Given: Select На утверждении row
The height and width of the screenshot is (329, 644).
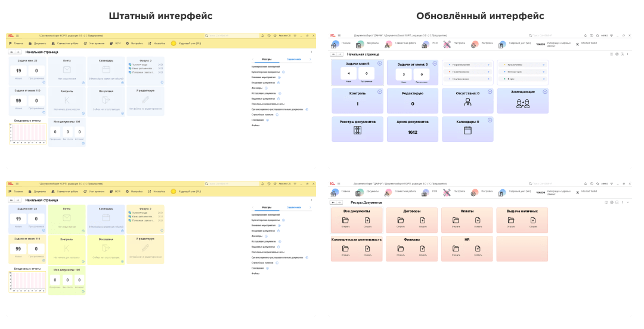Looking at the screenshot, I should coord(467,79).
